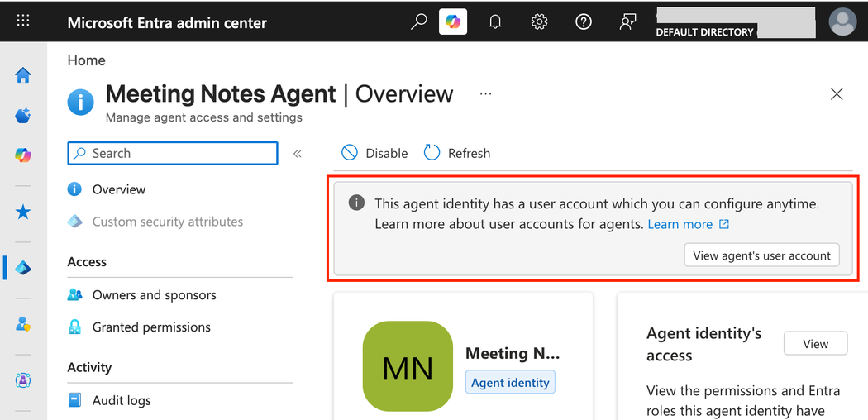The width and height of the screenshot is (868, 420).
Task: Open notifications bell
Action: (495, 22)
